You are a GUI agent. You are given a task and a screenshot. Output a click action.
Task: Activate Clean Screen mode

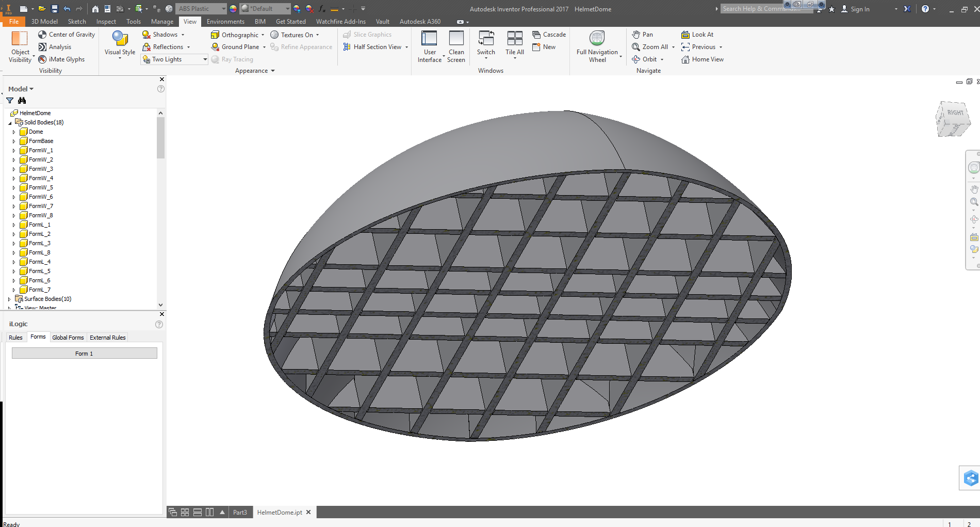pos(456,46)
